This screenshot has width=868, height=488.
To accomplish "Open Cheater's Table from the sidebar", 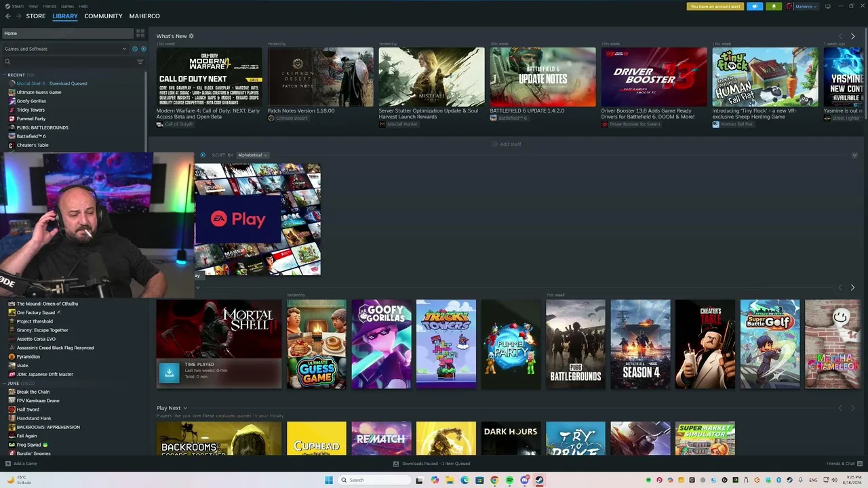I will 33,145.
